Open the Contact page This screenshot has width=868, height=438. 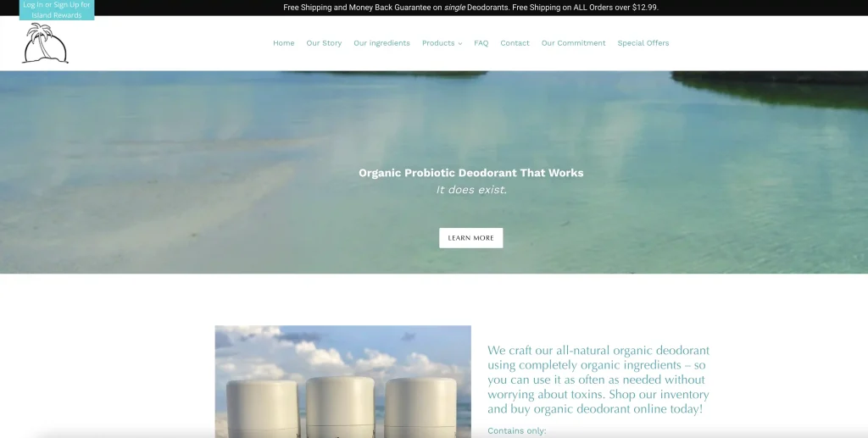[515, 43]
